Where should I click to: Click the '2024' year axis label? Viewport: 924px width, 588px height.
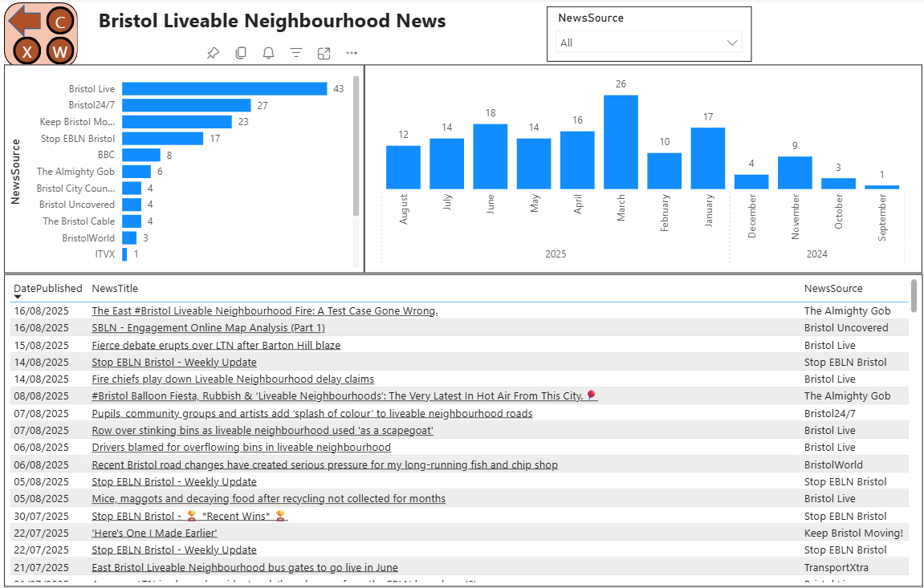tap(816, 254)
